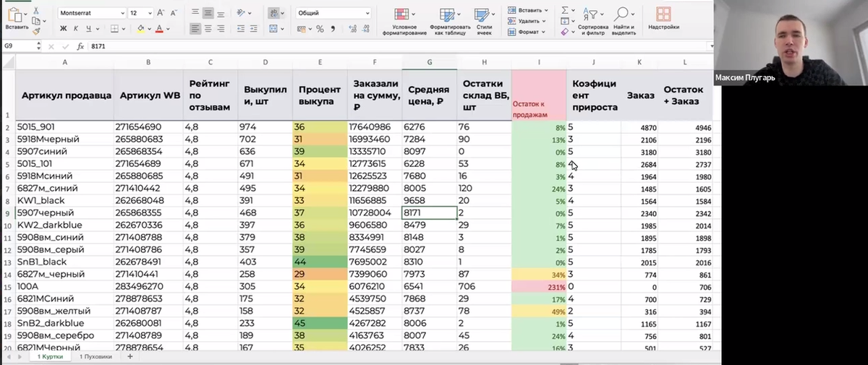This screenshot has width=868, height=365.
Task: Open Сортировка и фильтр icon
Action: 592,14
